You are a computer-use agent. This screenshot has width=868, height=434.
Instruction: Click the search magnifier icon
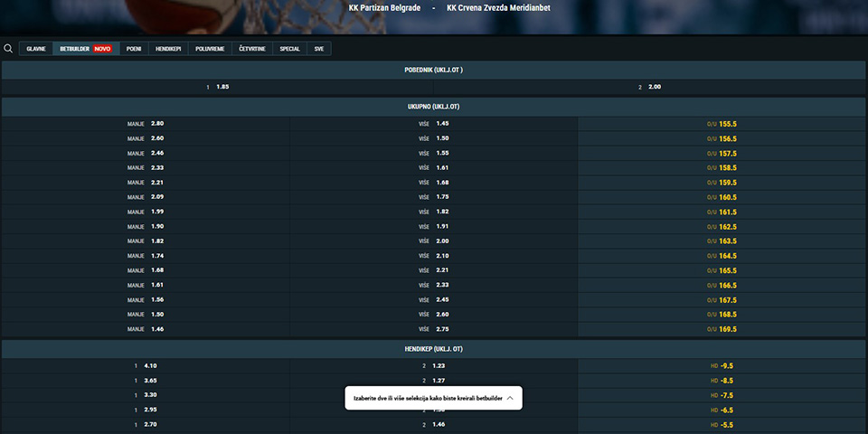(x=8, y=49)
